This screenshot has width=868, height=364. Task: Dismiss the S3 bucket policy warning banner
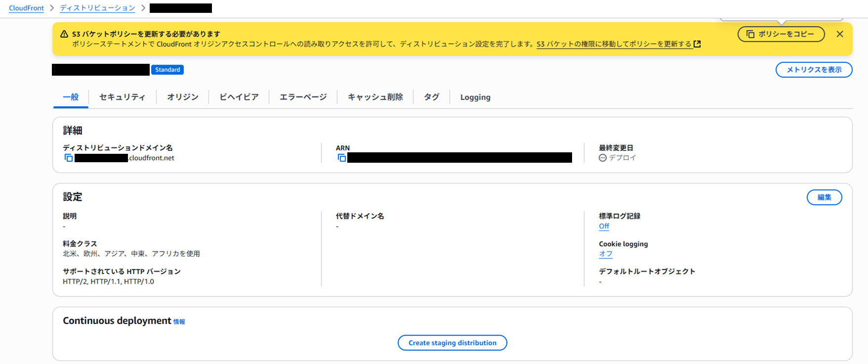tap(840, 34)
